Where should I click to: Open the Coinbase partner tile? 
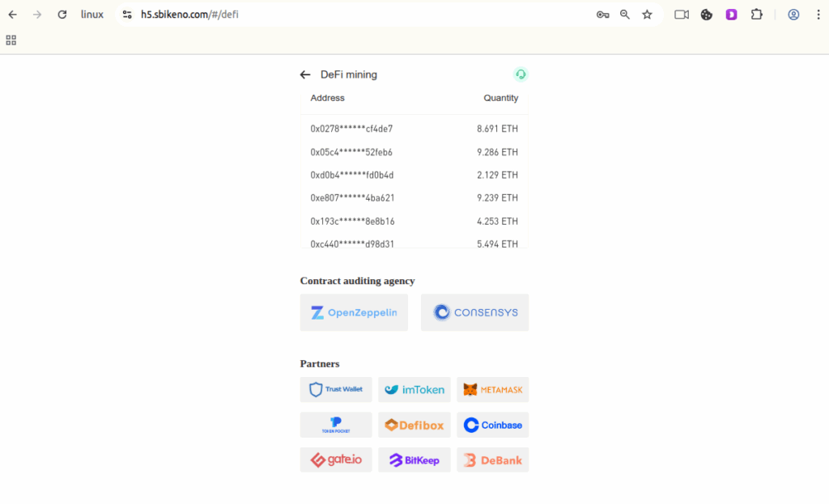click(x=492, y=425)
